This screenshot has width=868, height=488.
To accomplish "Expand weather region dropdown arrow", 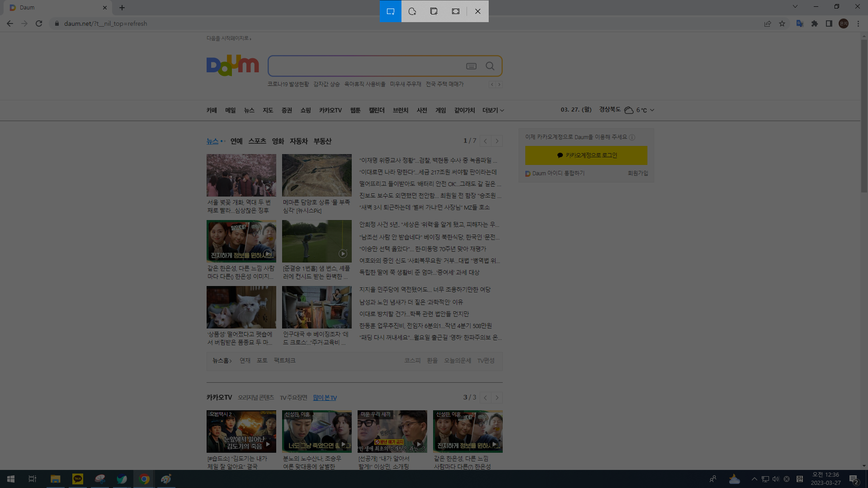I will [652, 110].
